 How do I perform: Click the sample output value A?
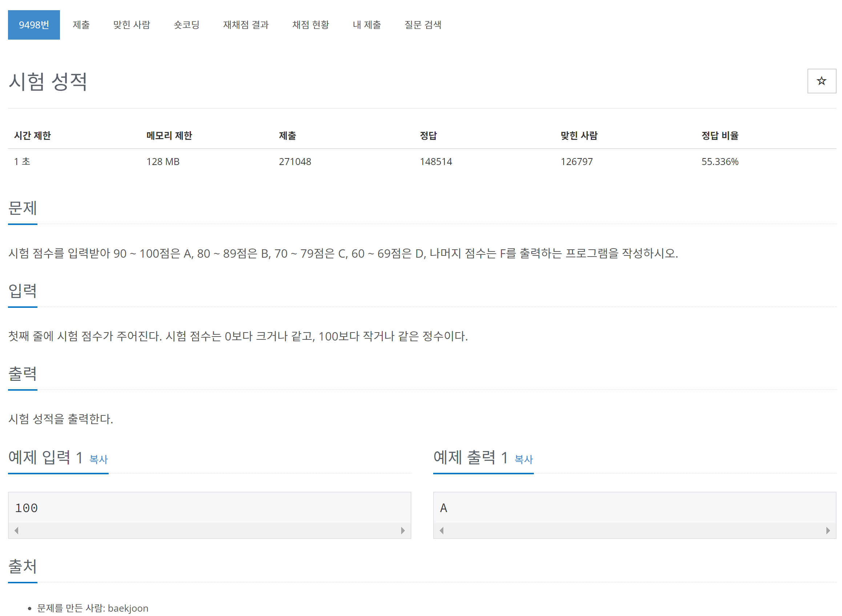coord(443,508)
